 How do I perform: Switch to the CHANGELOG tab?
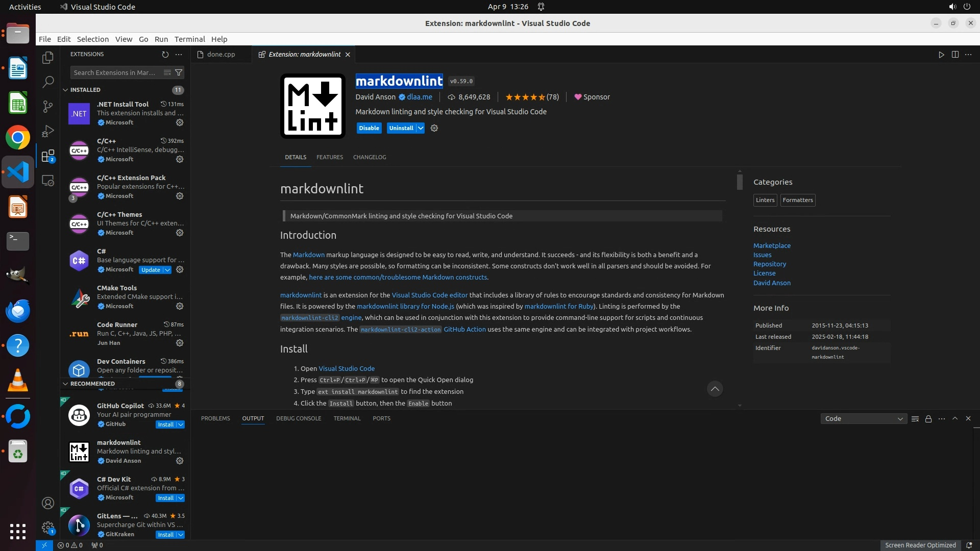[x=370, y=157]
